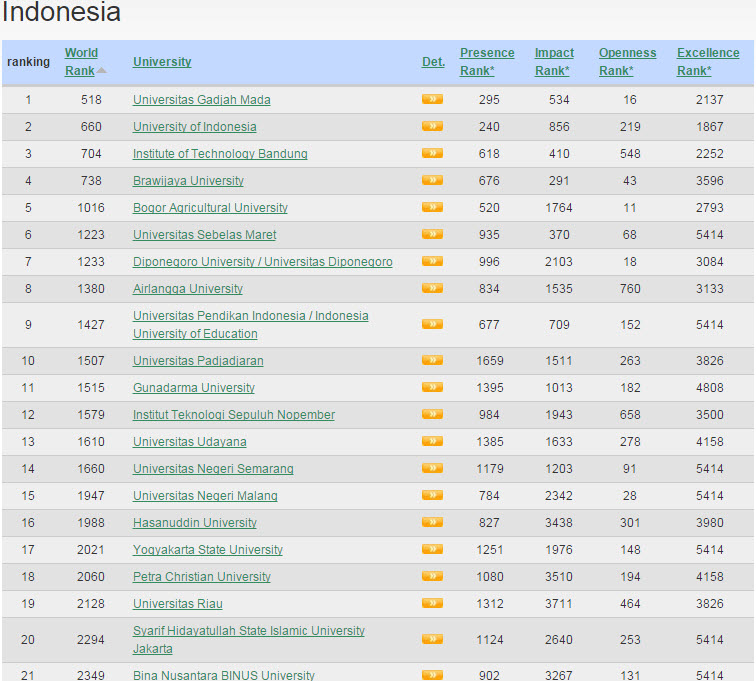
Task: Select impact rank value 3711
Action: 559,604
